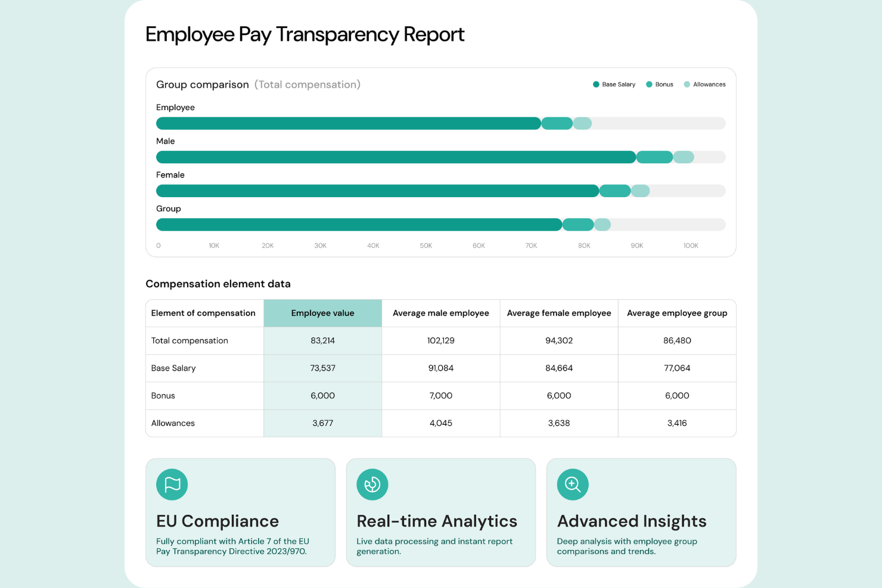Screen dimensions: 882x588
Task: Click the Group bar label in chart
Action: pos(169,209)
